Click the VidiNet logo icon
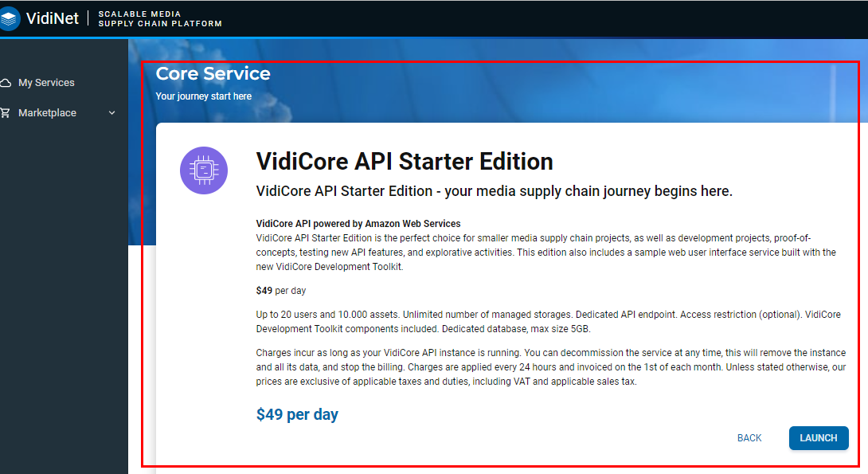This screenshot has height=474, width=868. (9, 18)
